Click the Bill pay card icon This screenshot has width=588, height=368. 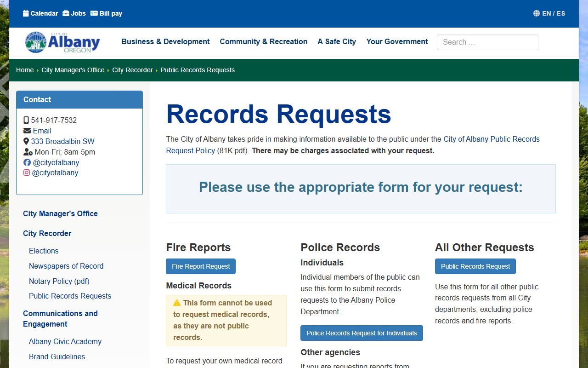coord(94,13)
